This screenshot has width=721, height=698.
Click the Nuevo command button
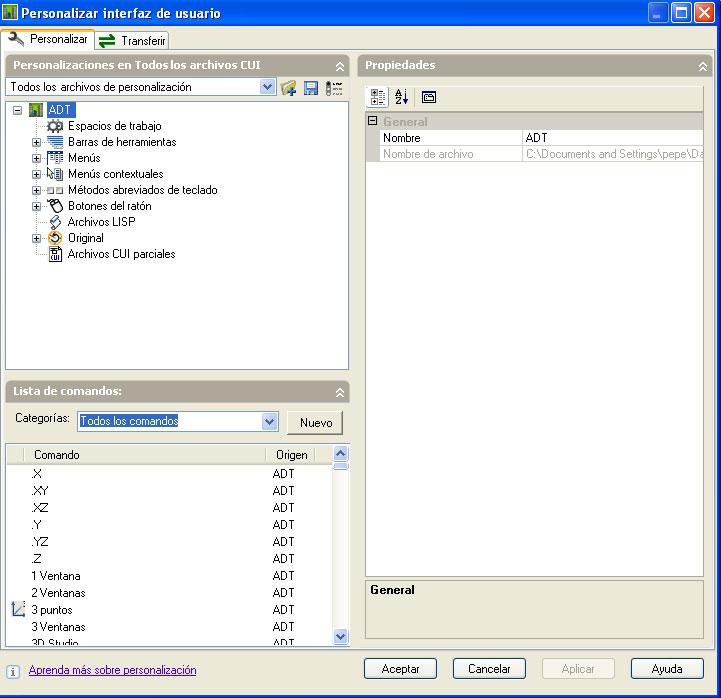click(315, 422)
